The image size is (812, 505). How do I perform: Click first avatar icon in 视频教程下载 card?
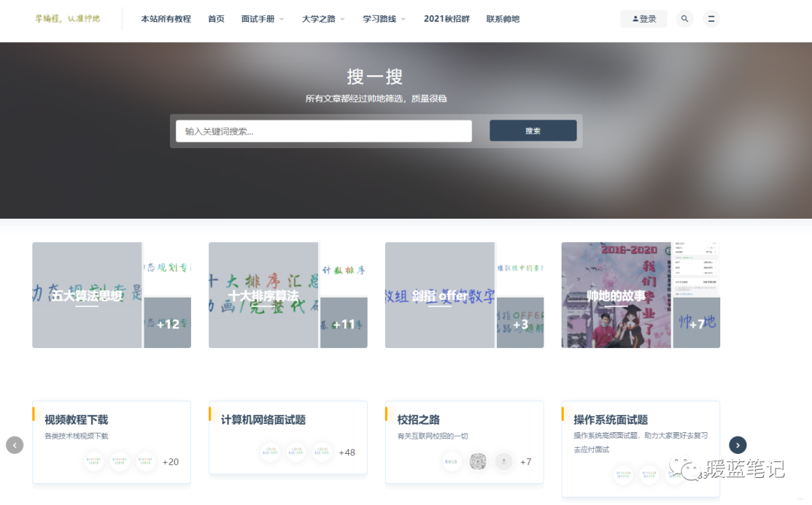pyautogui.click(x=94, y=461)
